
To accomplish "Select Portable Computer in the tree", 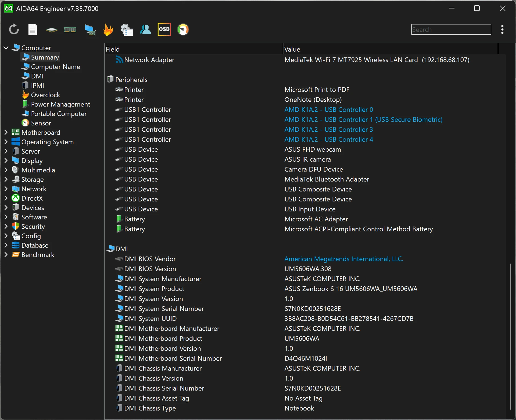I will (x=54, y=114).
